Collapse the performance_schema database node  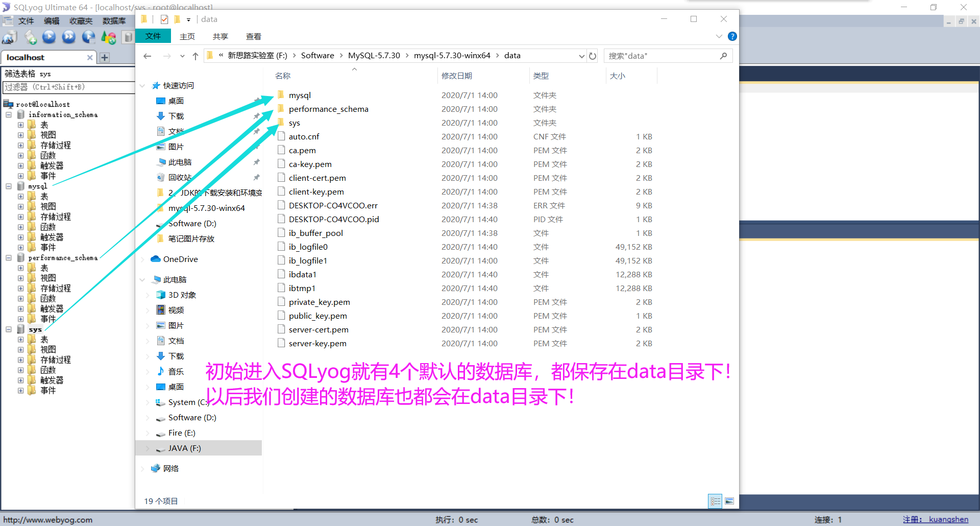tap(9, 257)
